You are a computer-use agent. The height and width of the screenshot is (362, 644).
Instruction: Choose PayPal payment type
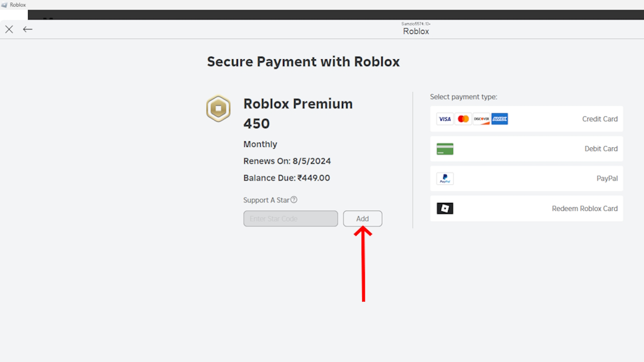527,179
